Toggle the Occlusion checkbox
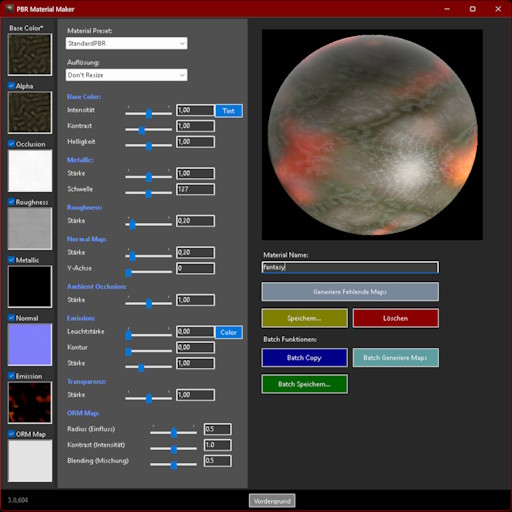Image resolution: width=512 pixels, height=512 pixels. pos(11,144)
